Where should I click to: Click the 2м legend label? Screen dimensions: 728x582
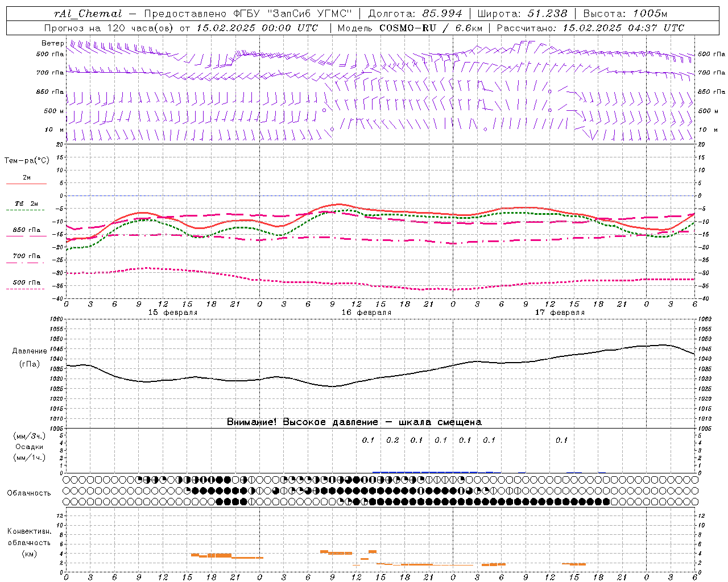27,177
